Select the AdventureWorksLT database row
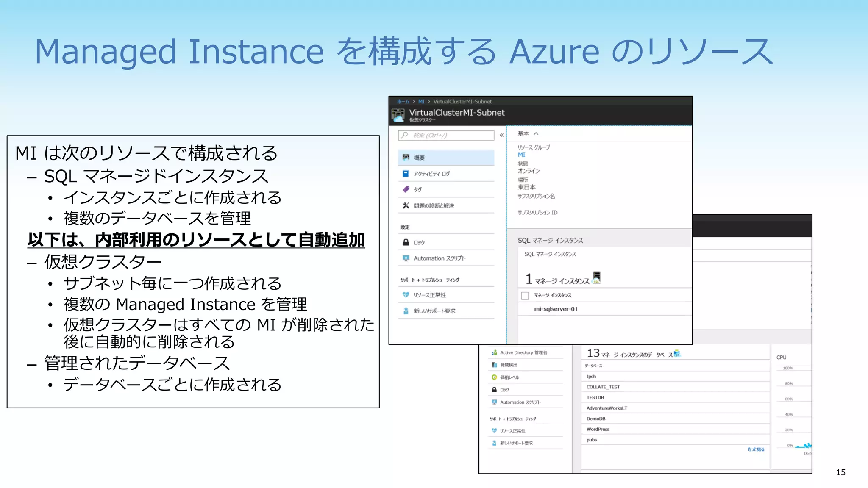868x488 pixels. point(675,408)
